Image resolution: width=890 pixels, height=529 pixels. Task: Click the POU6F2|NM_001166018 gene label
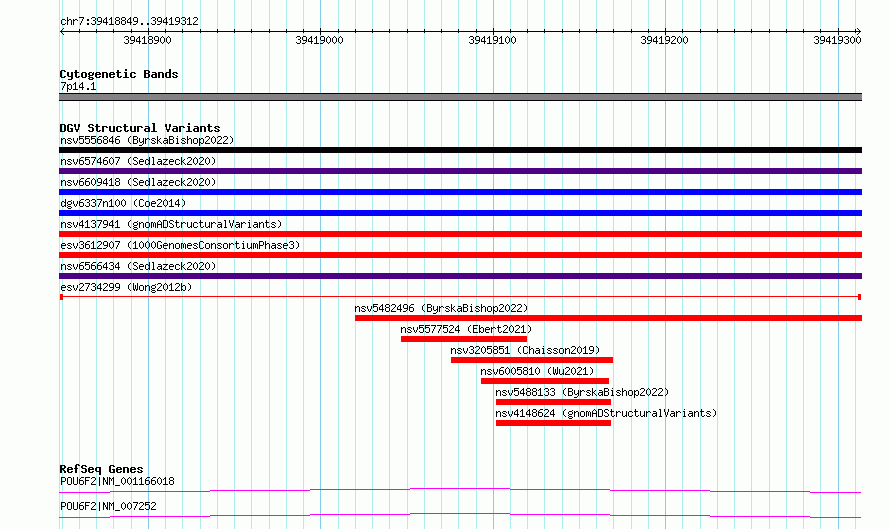coord(117,481)
